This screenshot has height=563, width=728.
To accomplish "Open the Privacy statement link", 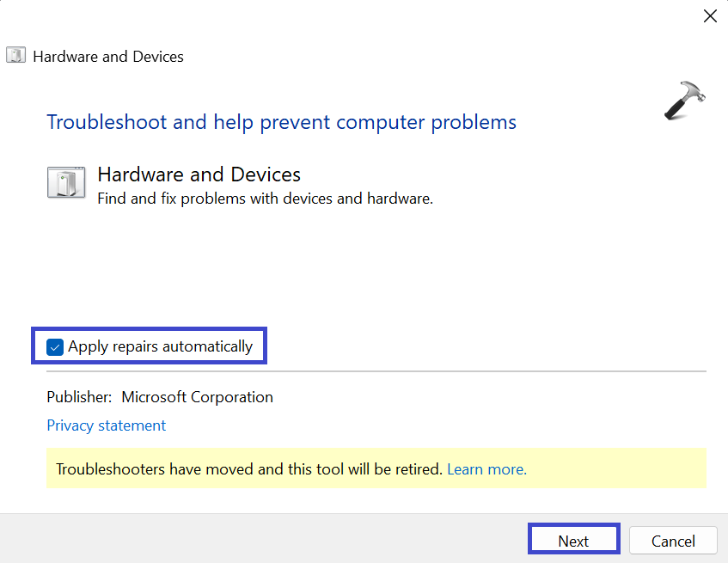I will (107, 425).
